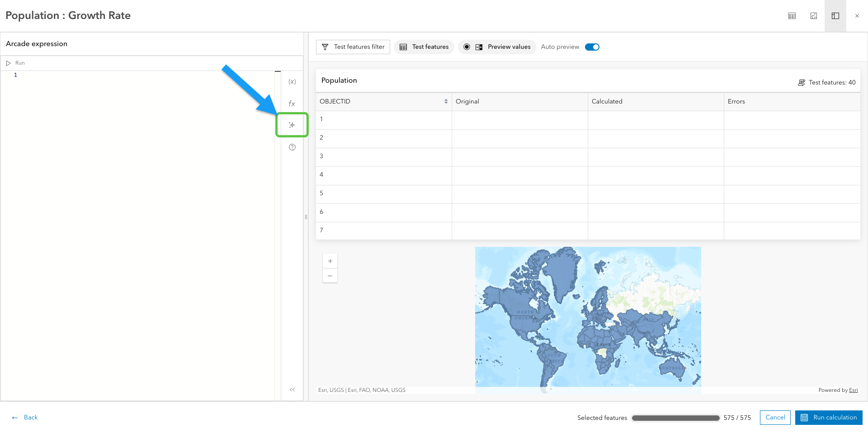868x433 pixels.
Task: Select OBJECTID row 6
Action: (588, 212)
